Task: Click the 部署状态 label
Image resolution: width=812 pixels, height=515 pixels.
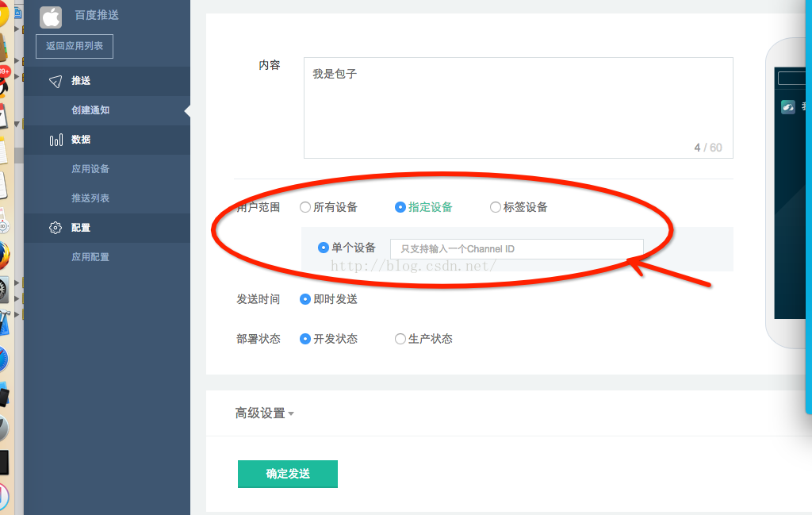Action: [x=258, y=339]
